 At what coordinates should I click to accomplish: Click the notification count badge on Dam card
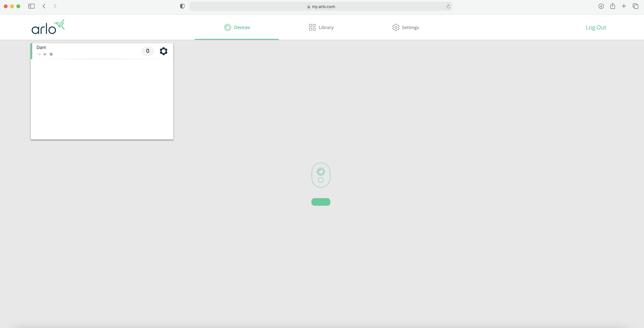click(x=147, y=51)
